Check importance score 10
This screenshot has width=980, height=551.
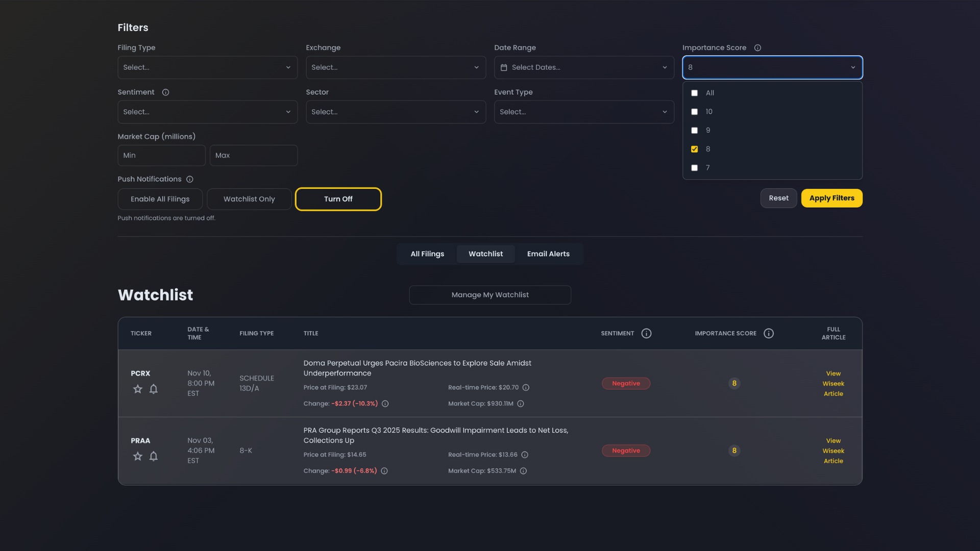pos(694,112)
